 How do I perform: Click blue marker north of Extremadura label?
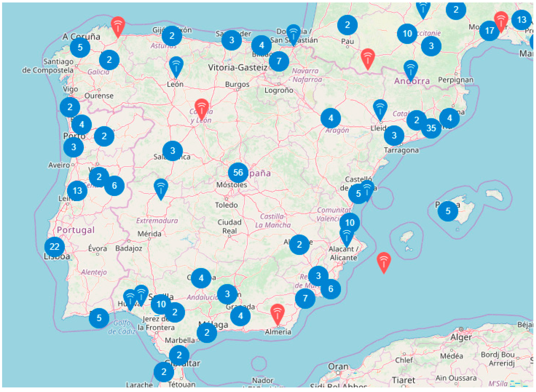tap(161, 188)
